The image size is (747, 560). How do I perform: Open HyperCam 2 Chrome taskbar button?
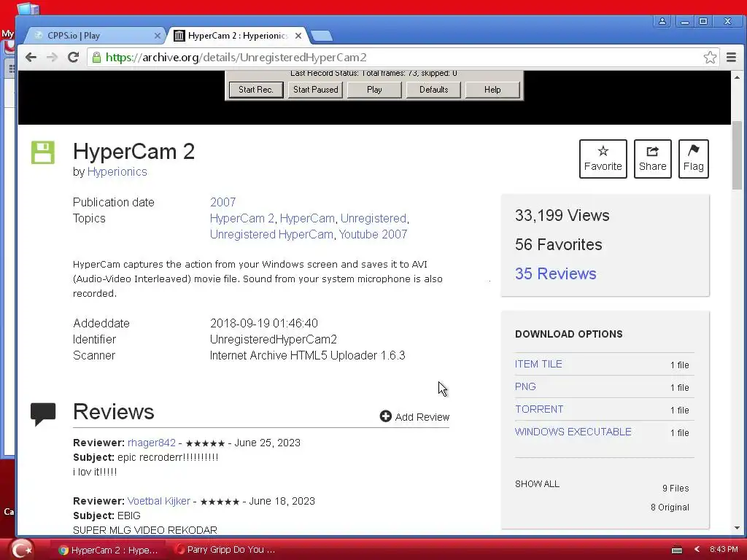click(x=108, y=550)
